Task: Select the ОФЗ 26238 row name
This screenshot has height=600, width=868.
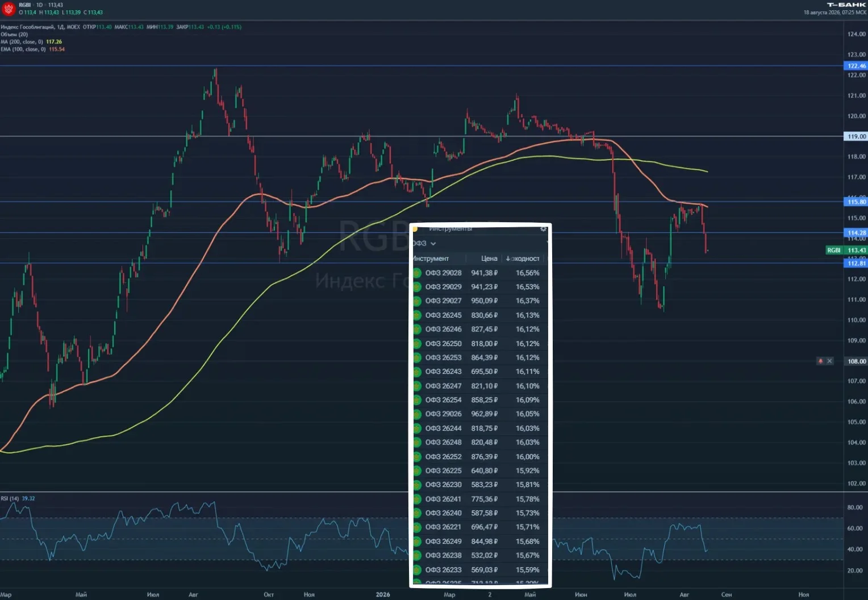Action: pyautogui.click(x=444, y=556)
